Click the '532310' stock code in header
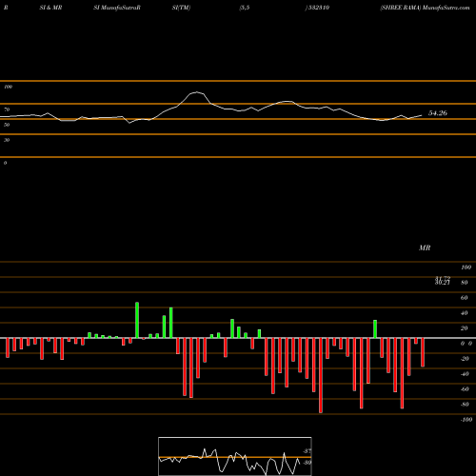Screen dimensions: 476x476 coord(318,8)
